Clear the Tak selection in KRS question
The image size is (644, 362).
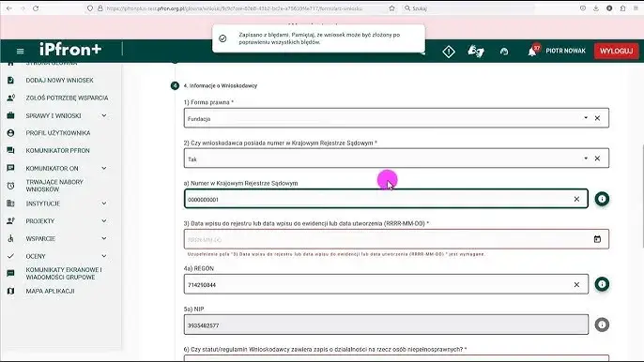[597, 158]
